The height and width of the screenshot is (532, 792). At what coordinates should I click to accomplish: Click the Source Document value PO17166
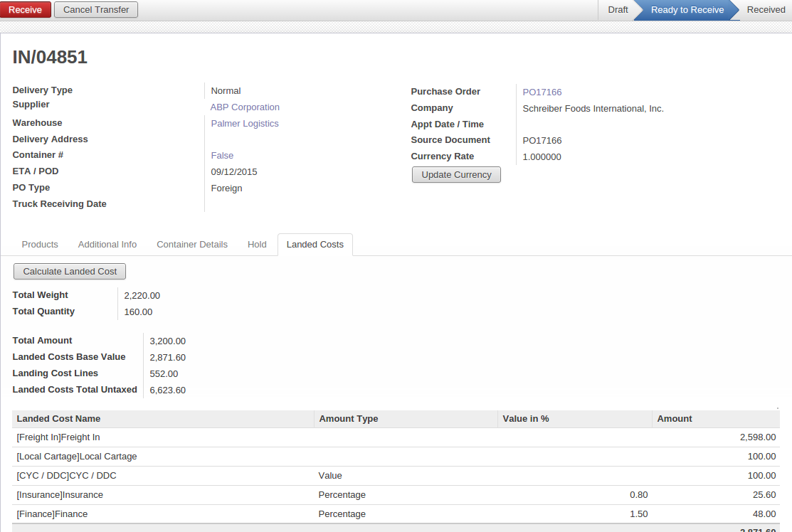click(542, 140)
